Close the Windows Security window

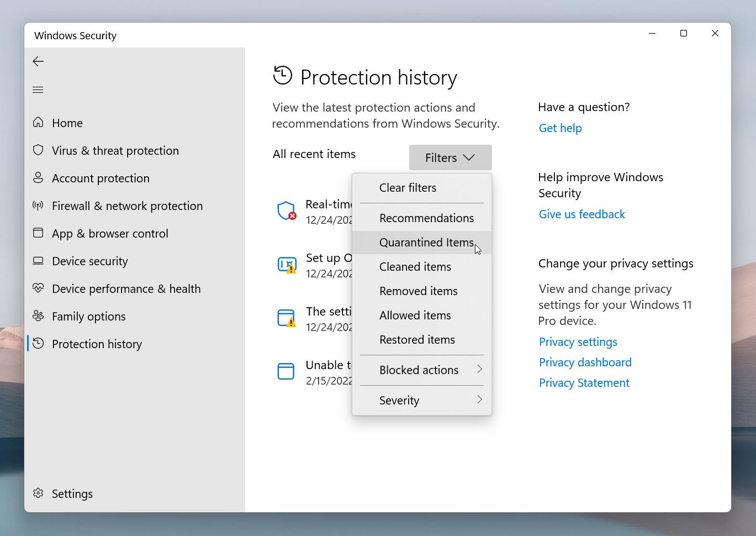(715, 33)
